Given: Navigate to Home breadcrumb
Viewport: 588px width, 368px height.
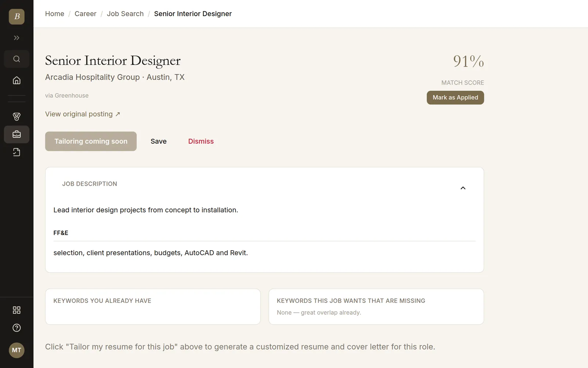Looking at the screenshot, I should tap(55, 14).
